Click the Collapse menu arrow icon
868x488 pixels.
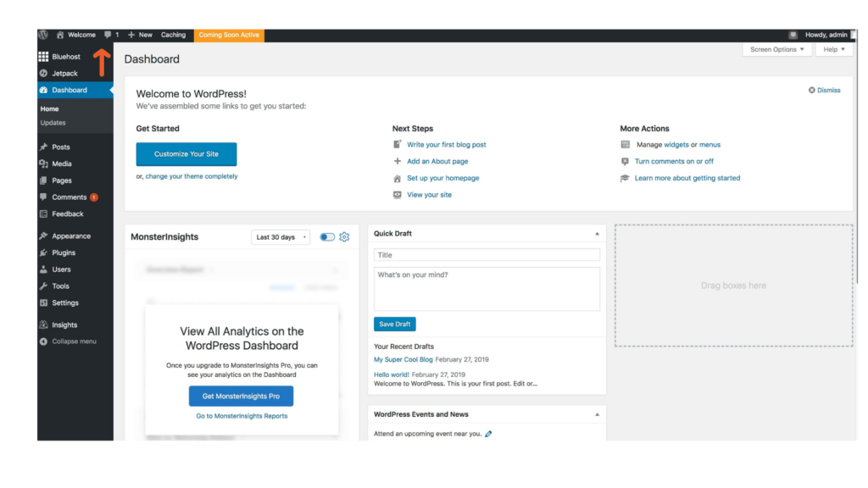[x=43, y=341]
